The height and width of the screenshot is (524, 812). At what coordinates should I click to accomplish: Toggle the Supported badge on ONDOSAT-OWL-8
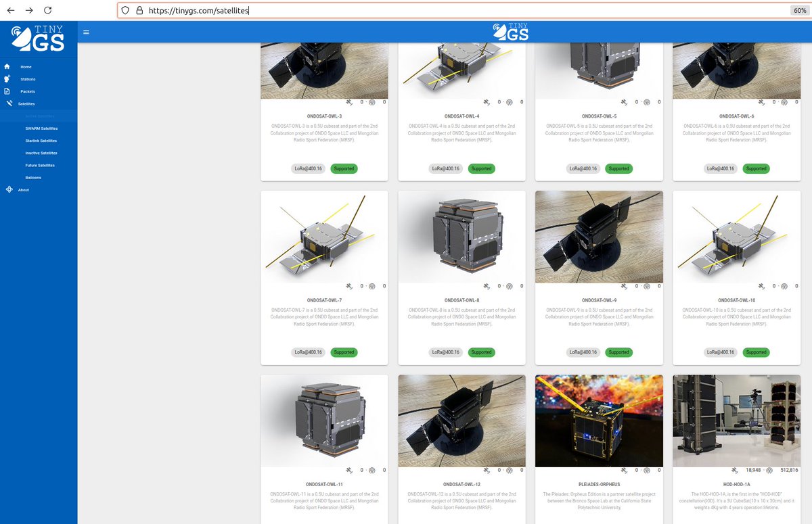(481, 352)
